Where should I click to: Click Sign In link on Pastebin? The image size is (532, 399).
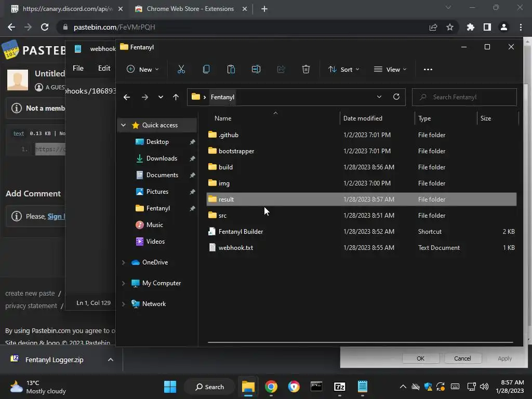click(56, 217)
